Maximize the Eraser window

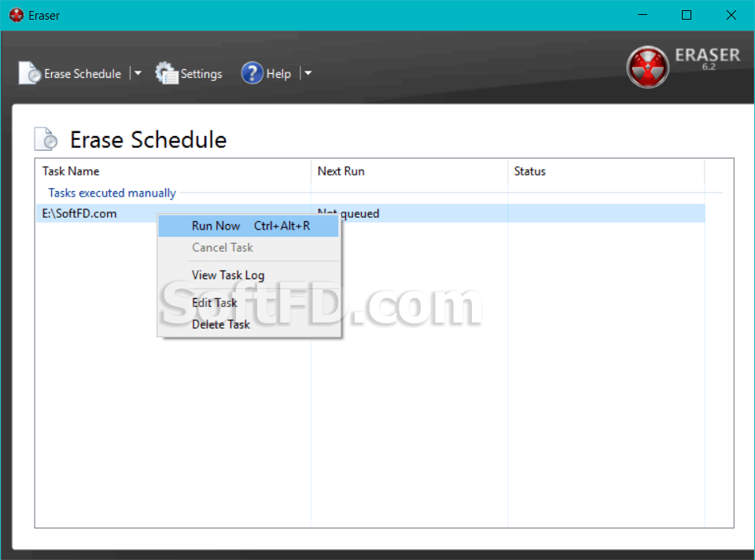(x=687, y=16)
